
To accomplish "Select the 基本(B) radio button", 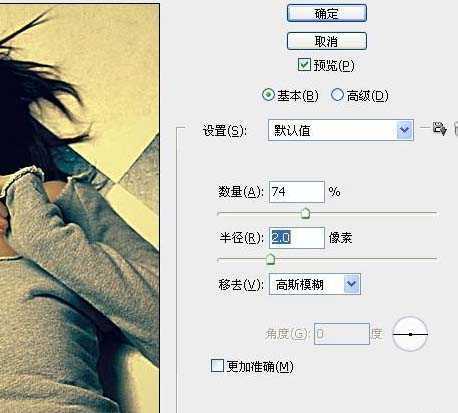I will click(x=268, y=95).
